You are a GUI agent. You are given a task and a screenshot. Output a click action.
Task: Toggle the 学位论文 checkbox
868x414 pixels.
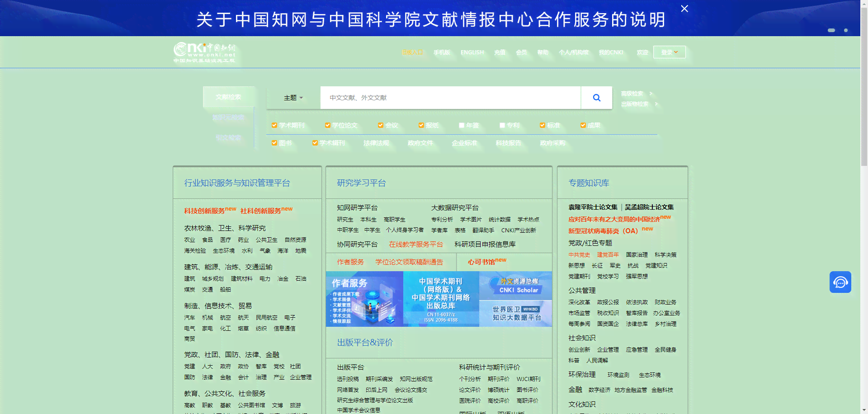click(x=327, y=125)
